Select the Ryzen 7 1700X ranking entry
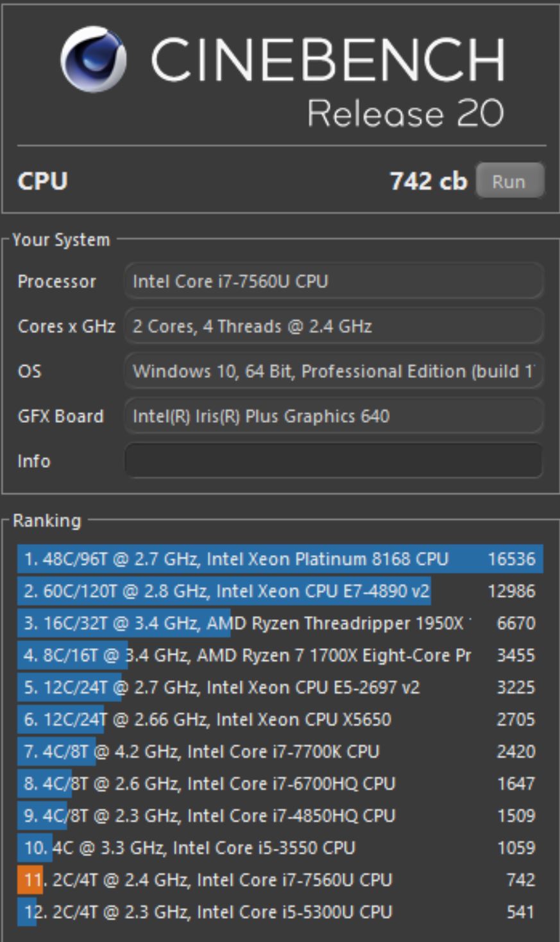Viewport: 560px width, 942px height. point(280,655)
